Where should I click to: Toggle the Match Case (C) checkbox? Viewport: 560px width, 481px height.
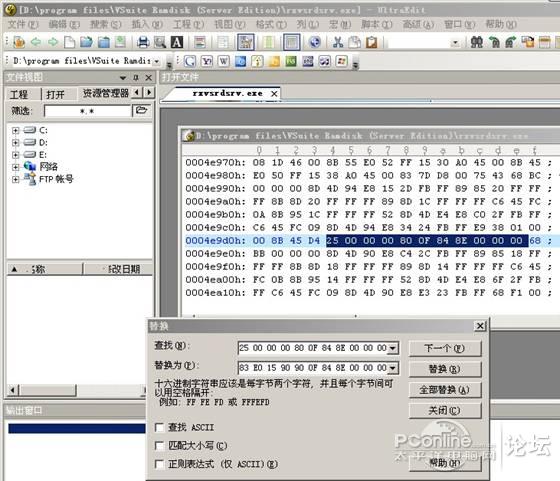pyautogui.click(x=160, y=445)
